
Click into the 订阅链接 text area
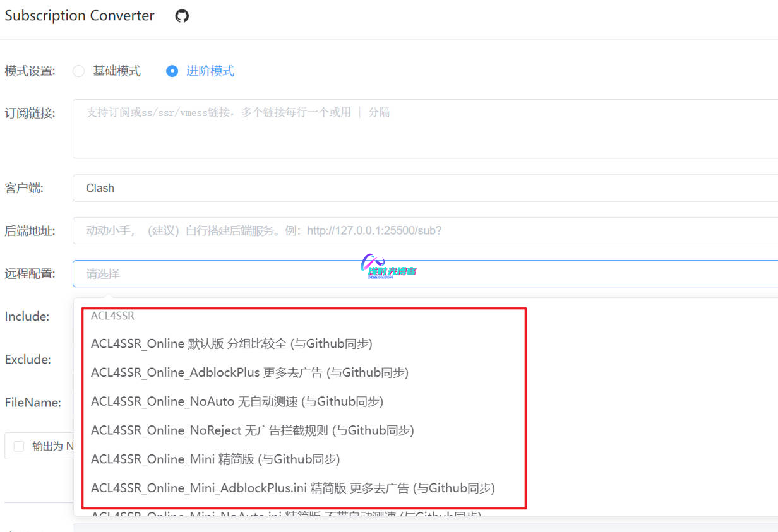tap(423, 128)
